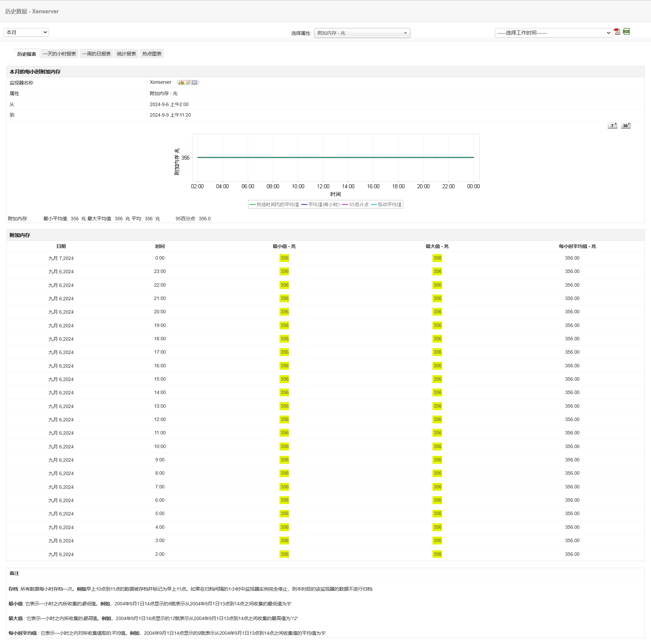
Task: Click the 2024-9-6 上午2:00 start time
Action: tap(169, 104)
